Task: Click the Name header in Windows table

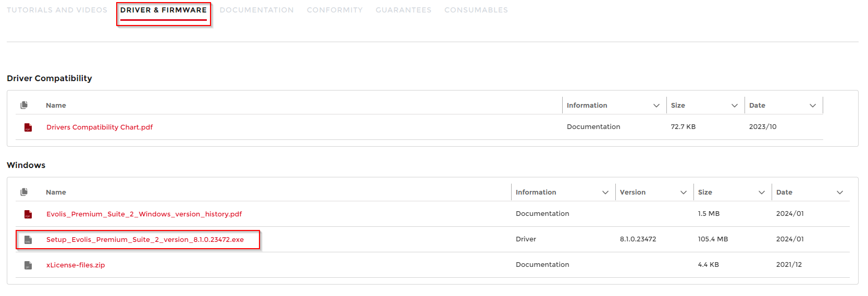Action: pyautogui.click(x=56, y=192)
